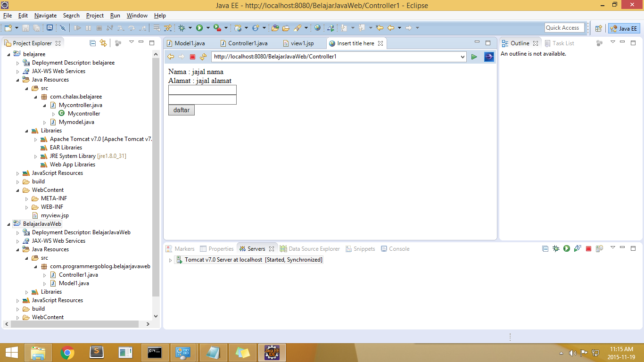Click the Profile server icon in Servers view
Viewport: 644px width, 362px height.
pos(578,248)
